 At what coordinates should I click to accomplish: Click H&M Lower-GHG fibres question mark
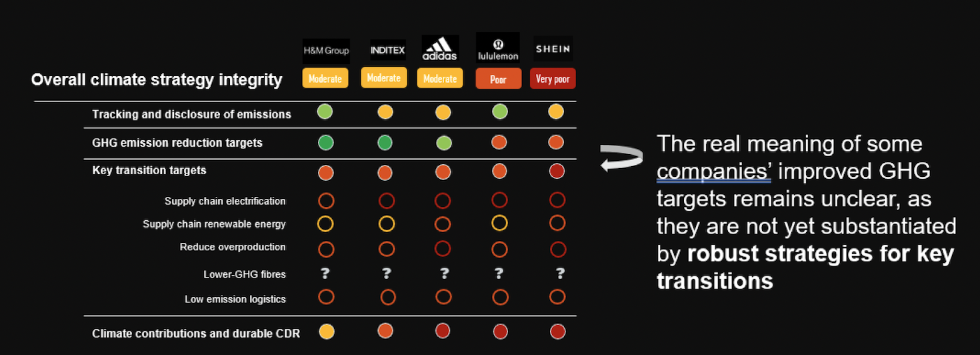point(326,273)
